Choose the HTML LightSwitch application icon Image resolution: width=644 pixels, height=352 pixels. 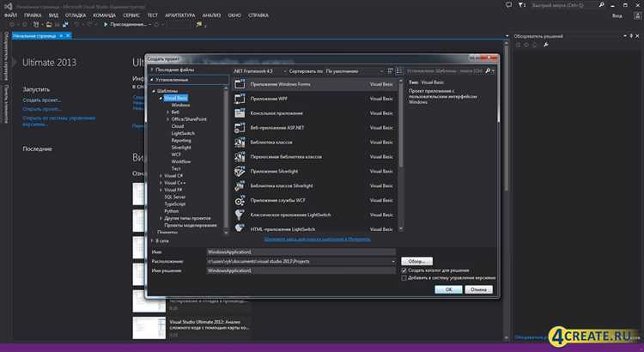[240, 228]
